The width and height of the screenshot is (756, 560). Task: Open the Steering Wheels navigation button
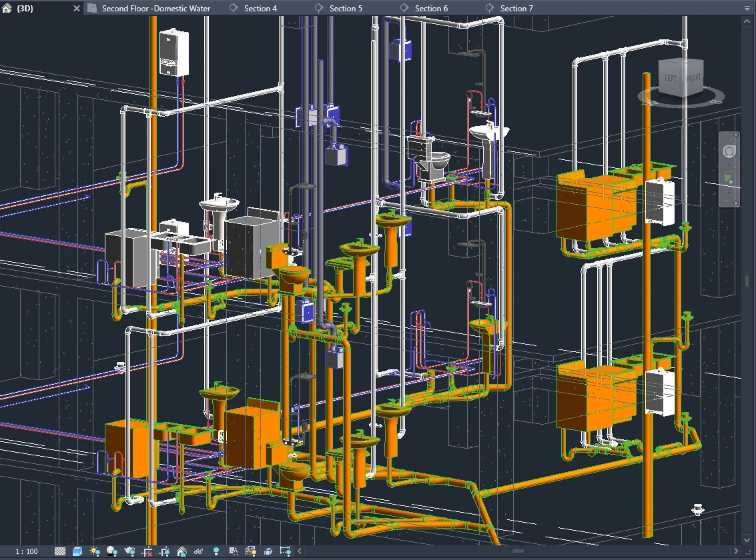[x=729, y=152]
